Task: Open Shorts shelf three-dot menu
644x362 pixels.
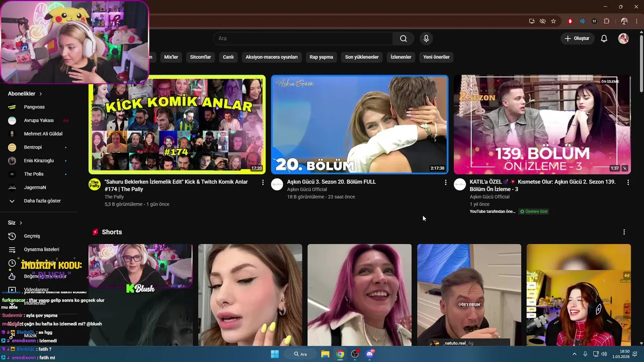Action: 624,232
